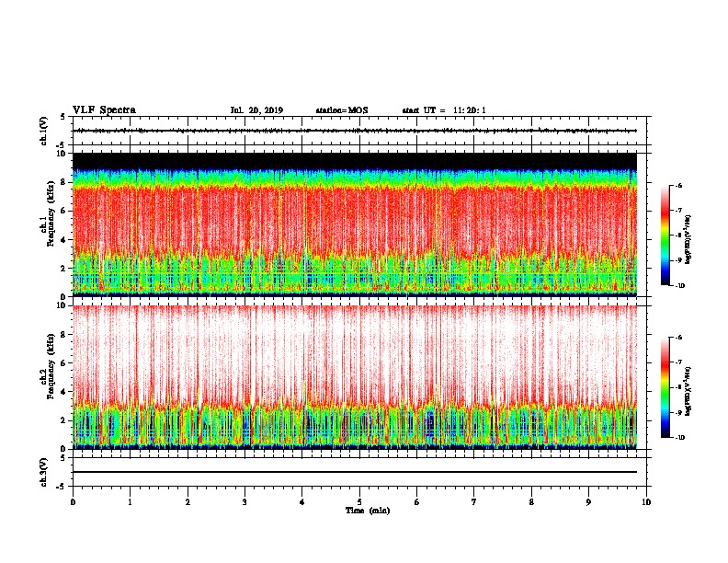Click the "8" kHz tick on ch.2 frequency axis

(x=64, y=335)
